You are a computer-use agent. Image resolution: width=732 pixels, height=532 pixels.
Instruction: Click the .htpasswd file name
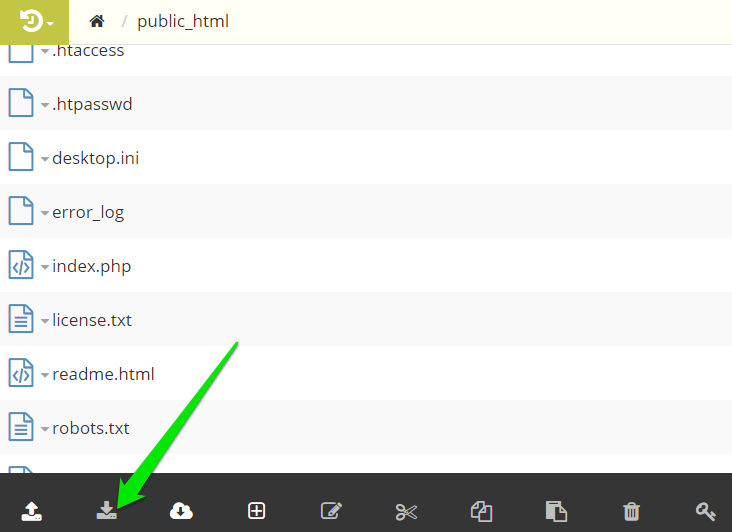click(x=92, y=104)
